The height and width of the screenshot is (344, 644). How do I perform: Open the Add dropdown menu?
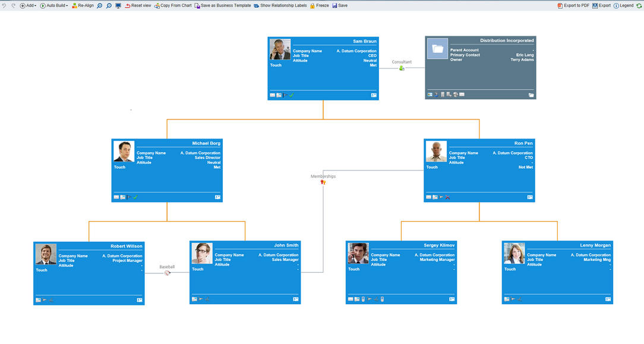[x=28, y=5]
